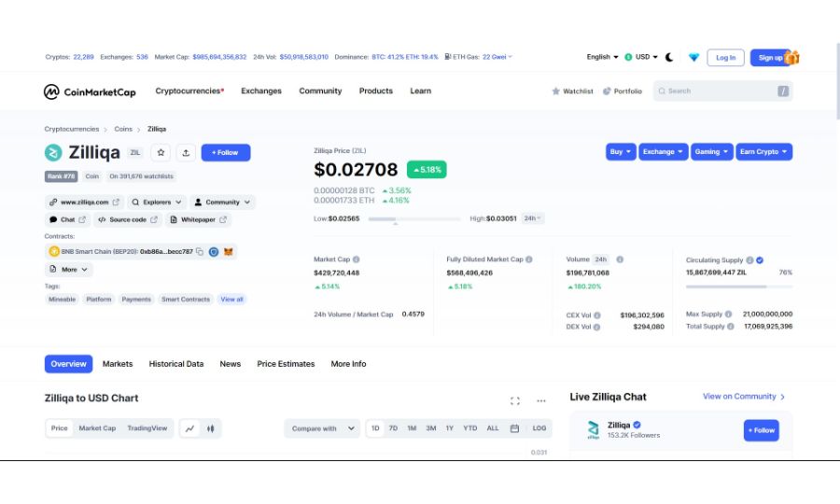Viewport: 840px width, 504px height.
Task: Click Circulating Supply info icon
Action: pyautogui.click(x=750, y=260)
